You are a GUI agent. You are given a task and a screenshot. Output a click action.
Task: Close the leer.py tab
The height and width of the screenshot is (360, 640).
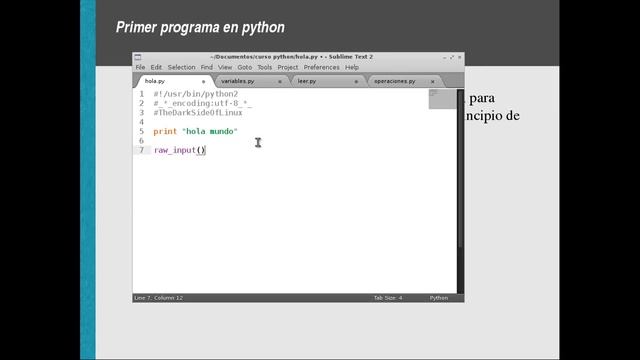(356, 82)
